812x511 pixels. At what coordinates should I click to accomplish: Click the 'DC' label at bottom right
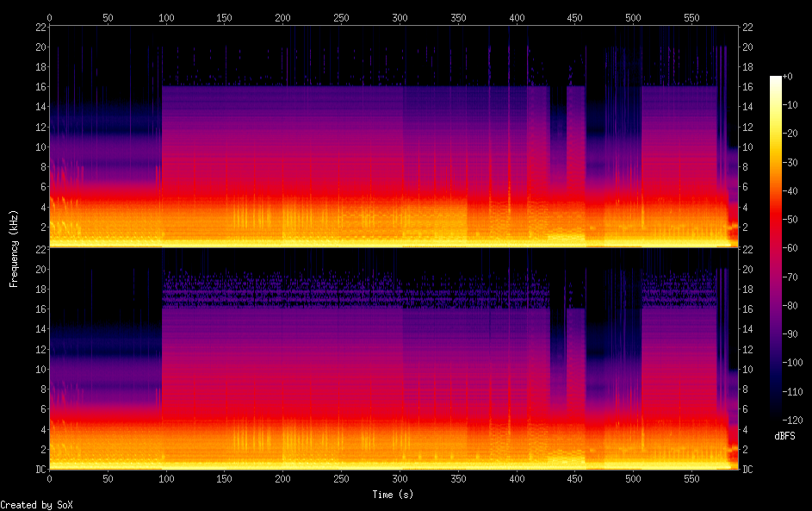click(x=748, y=470)
